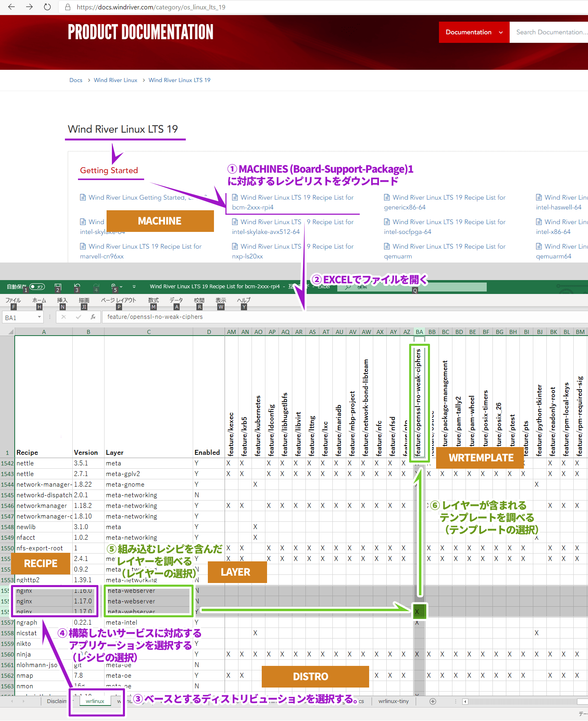Expand the Name Box dropdown showing BA1

click(39, 317)
